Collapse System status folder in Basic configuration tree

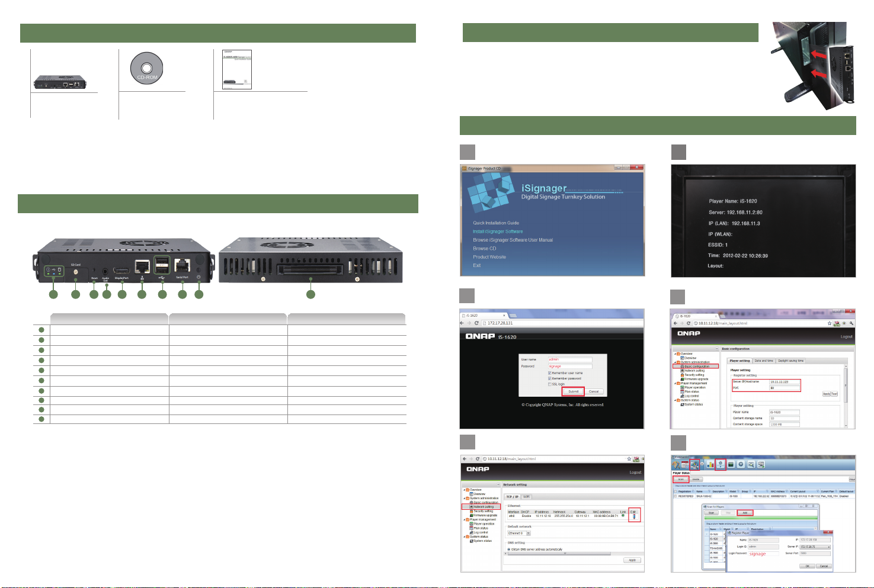(675, 400)
